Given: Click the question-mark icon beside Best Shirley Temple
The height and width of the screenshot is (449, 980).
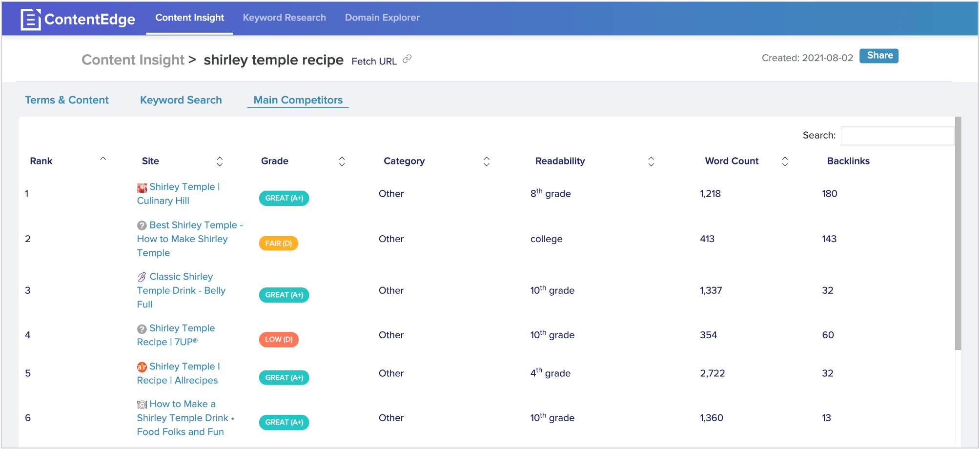Looking at the screenshot, I should pyautogui.click(x=142, y=225).
